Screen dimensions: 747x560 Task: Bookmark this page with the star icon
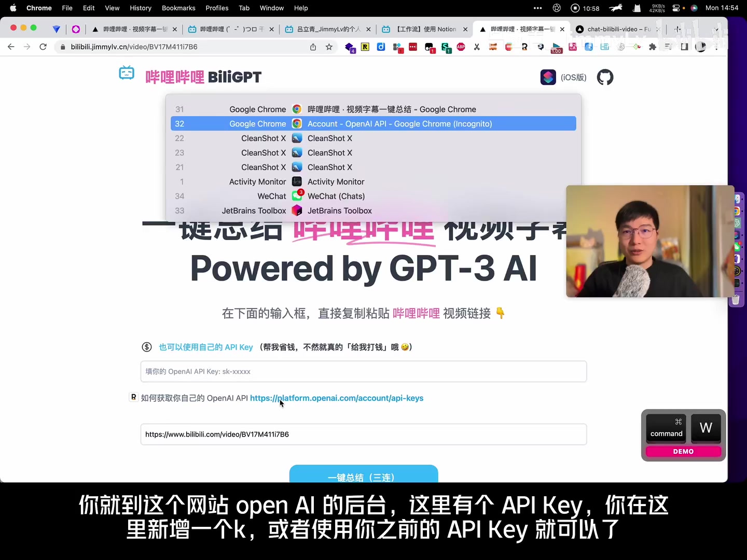click(329, 47)
